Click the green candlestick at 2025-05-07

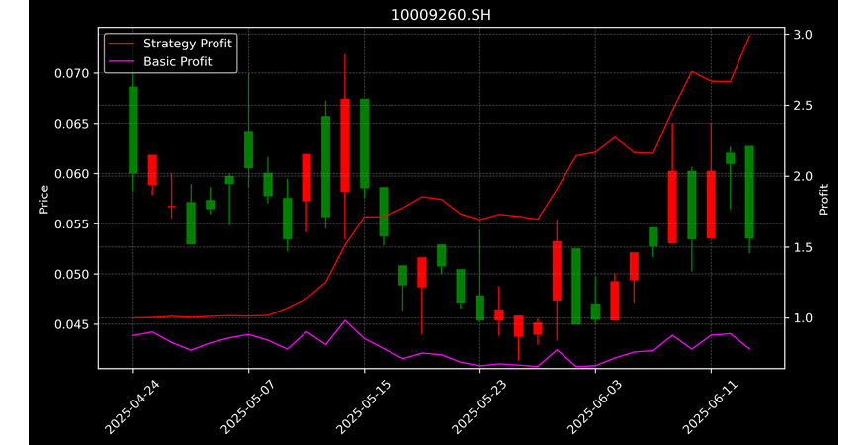tap(248, 149)
